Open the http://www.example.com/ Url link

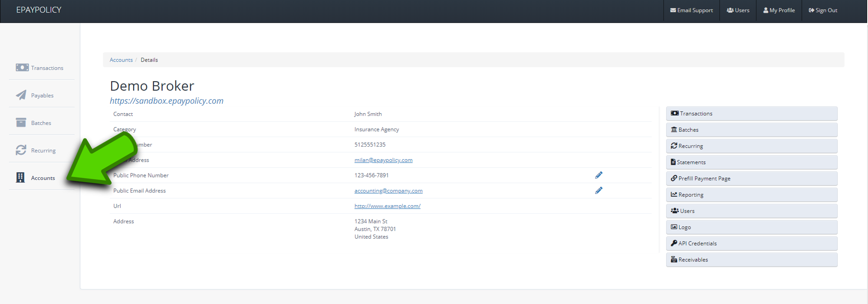[387, 206]
